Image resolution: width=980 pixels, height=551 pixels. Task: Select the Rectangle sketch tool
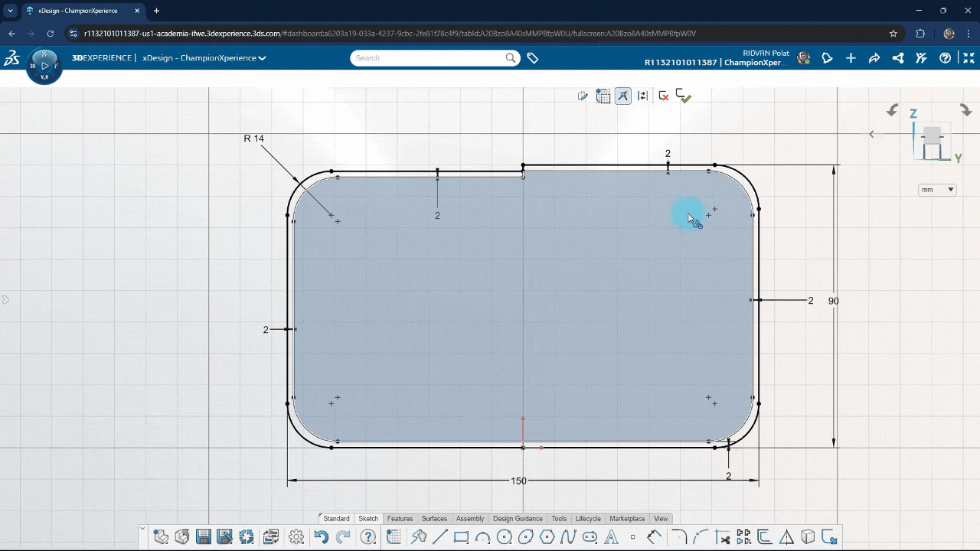click(460, 536)
